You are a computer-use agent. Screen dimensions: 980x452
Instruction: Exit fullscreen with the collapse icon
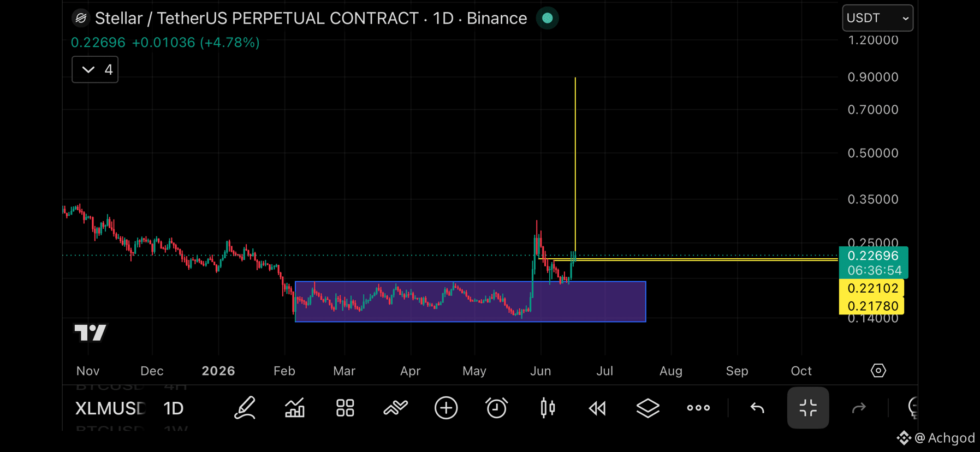pos(808,408)
